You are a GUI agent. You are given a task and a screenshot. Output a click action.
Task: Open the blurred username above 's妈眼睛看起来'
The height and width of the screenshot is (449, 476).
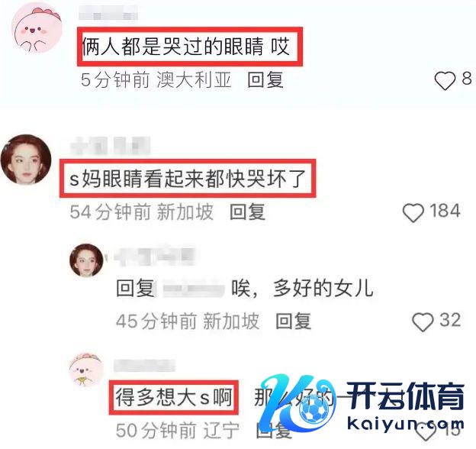111,146
